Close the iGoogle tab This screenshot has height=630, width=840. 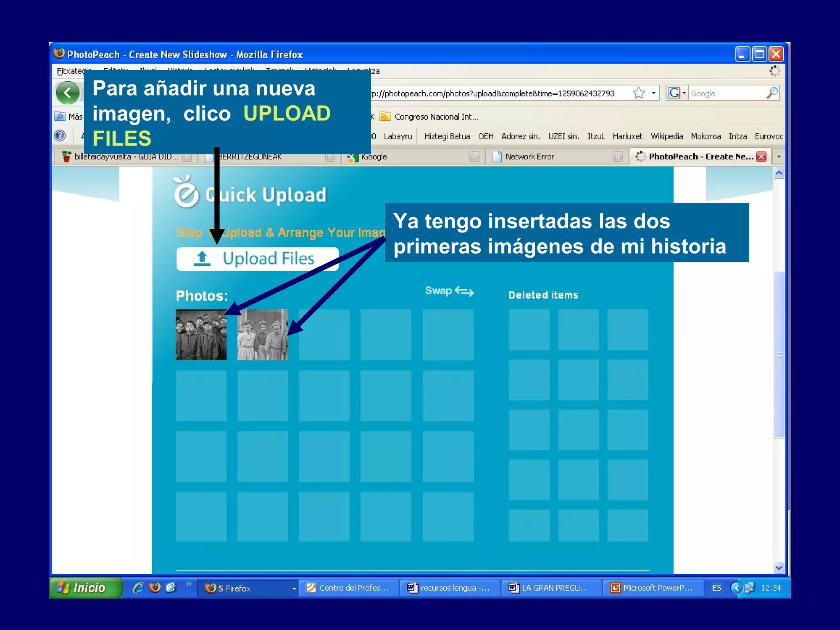[474, 157]
